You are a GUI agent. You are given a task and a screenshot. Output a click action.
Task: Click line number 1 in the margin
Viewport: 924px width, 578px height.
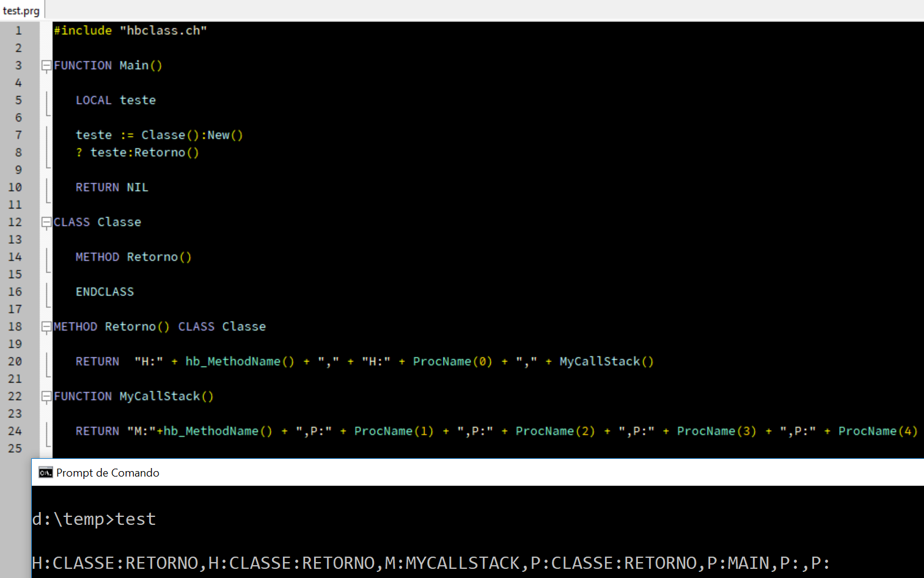18,31
